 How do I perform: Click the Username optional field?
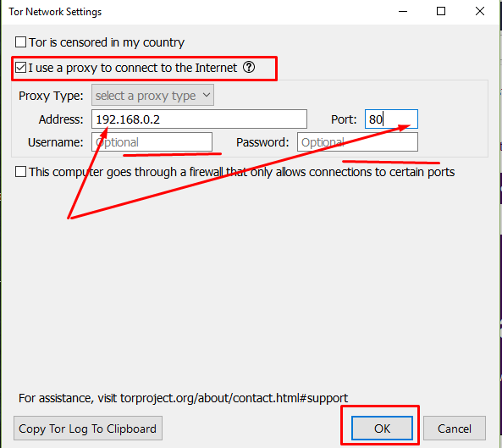152,142
